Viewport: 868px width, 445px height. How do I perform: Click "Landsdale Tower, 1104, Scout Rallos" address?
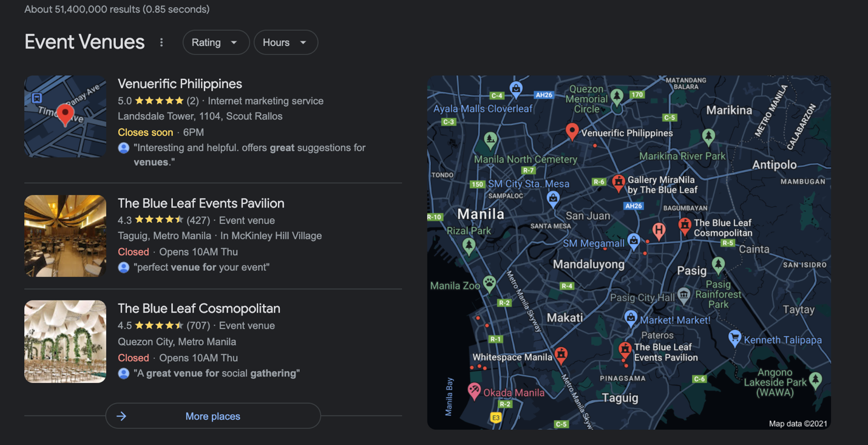200,116
